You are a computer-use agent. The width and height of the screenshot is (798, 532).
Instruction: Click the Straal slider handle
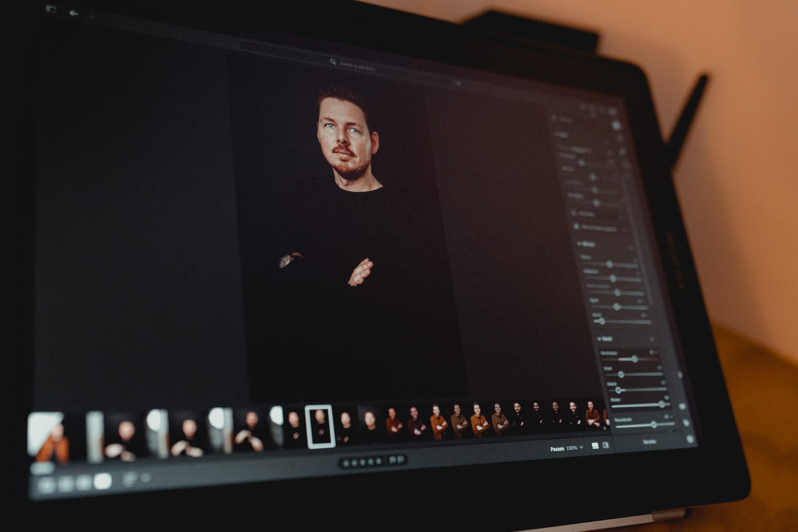pyautogui.click(x=621, y=375)
